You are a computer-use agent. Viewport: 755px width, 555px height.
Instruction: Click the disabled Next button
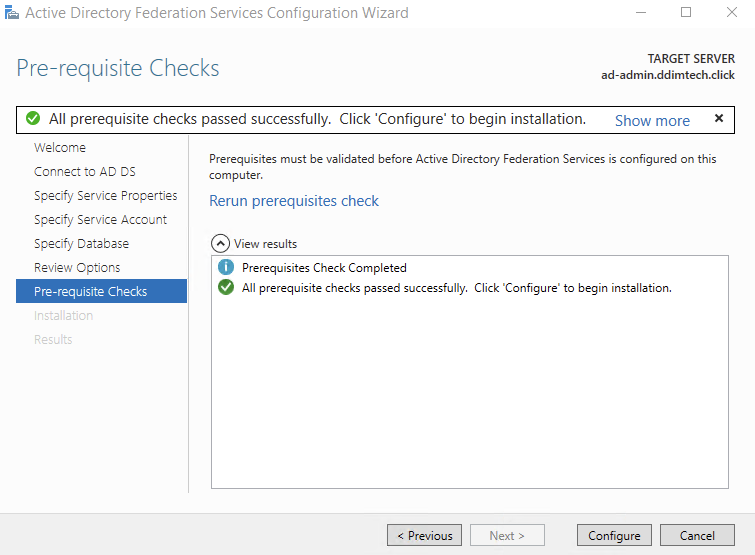coord(507,535)
